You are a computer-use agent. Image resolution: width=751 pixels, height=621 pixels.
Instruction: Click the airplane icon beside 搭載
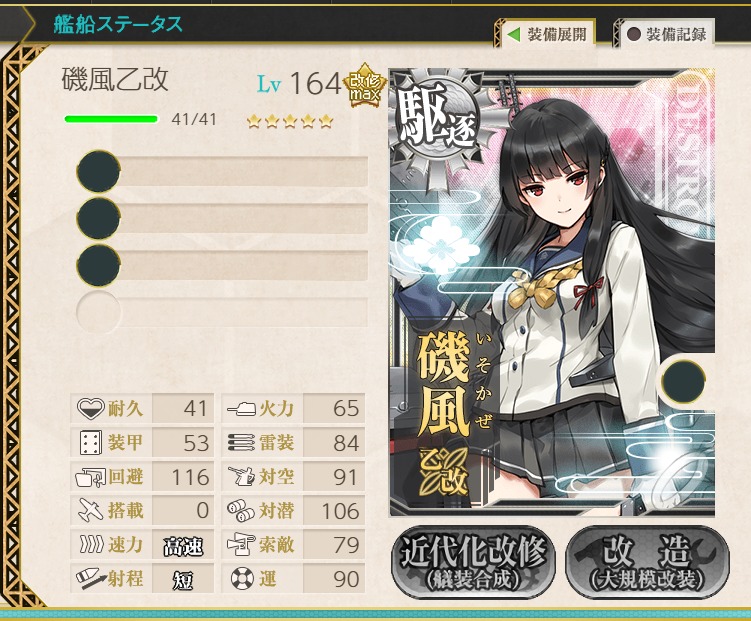[91, 510]
